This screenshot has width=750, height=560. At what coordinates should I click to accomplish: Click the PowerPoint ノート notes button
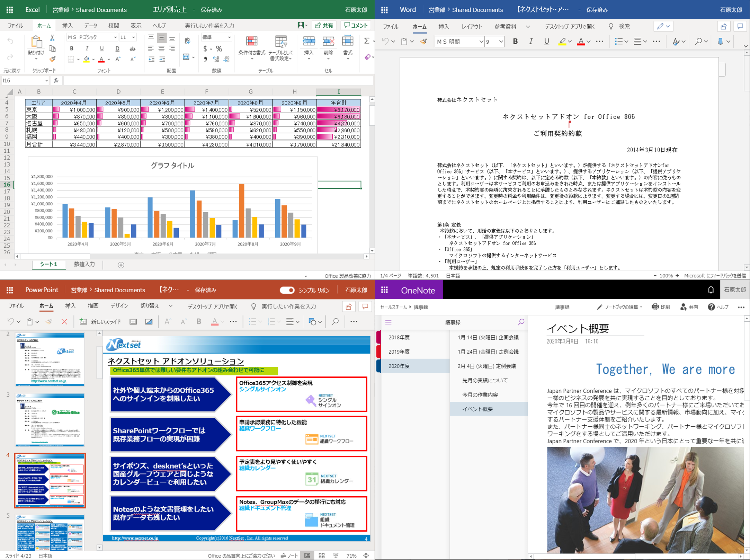pyautogui.click(x=289, y=555)
